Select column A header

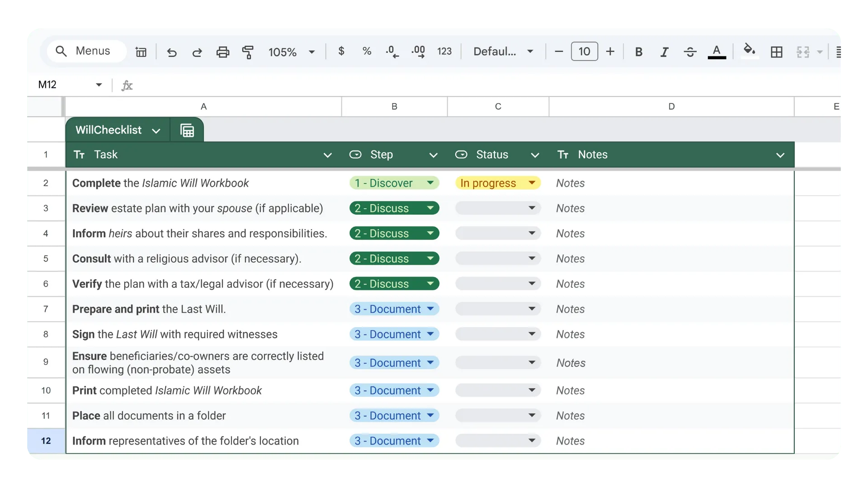203,107
